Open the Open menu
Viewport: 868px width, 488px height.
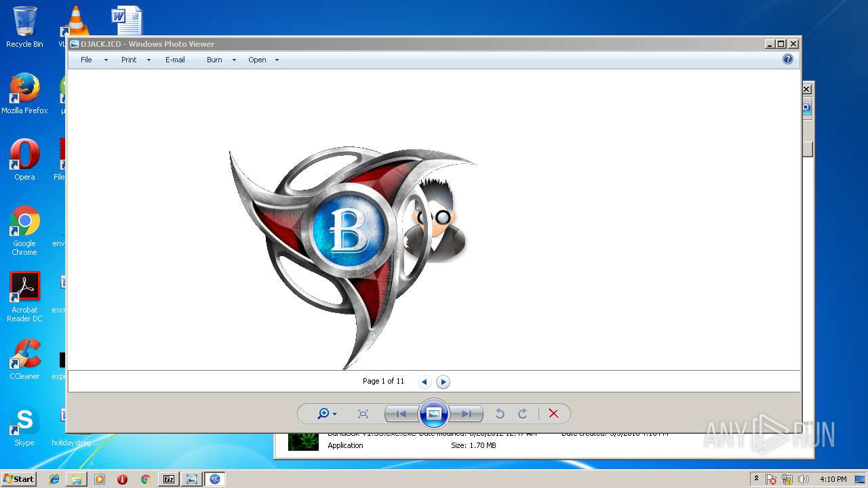[257, 60]
